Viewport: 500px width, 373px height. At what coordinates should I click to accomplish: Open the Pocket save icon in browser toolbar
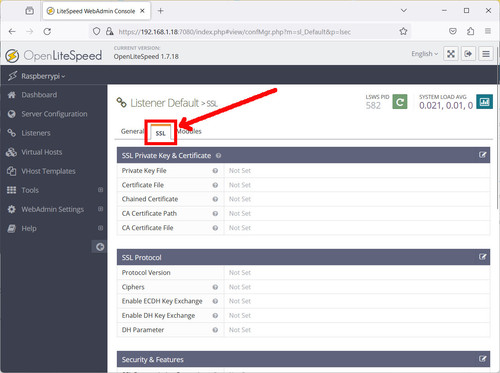pos(453,31)
